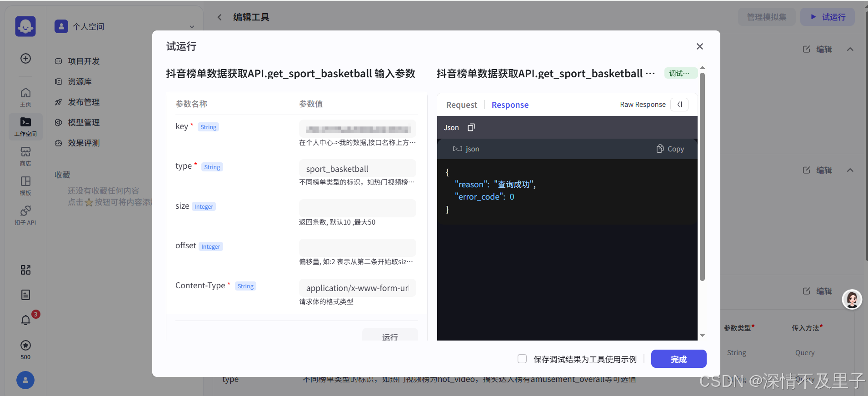The width and height of the screenshot is (868, 396).
Task: Click the scroll up arrow in dialog
Action: pos(702,68)
